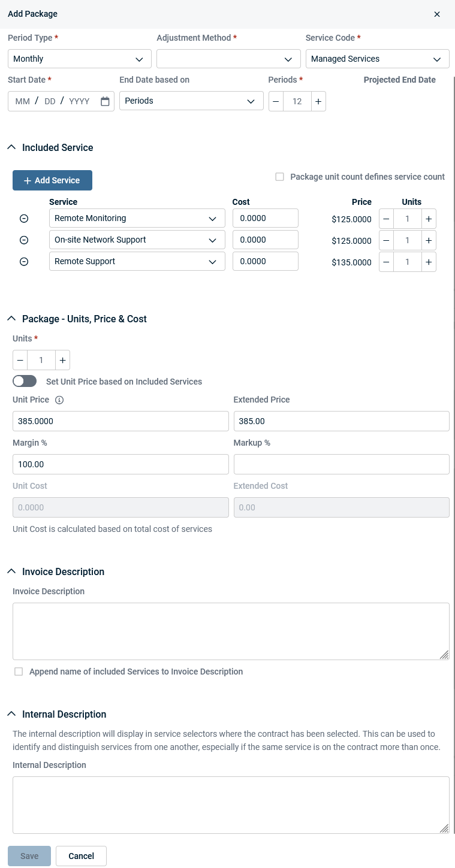Click the Add Service button
The image size is (455, 868).
(52, 180)
